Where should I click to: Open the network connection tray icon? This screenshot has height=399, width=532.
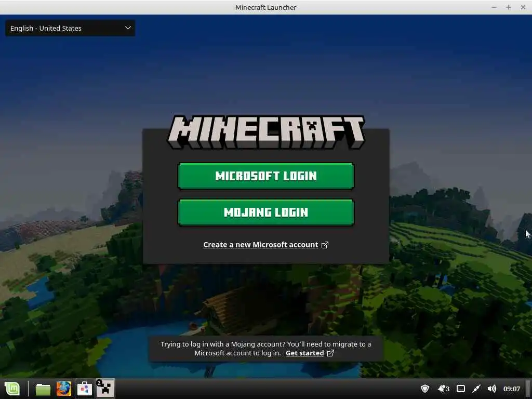(x=476, y=389)
